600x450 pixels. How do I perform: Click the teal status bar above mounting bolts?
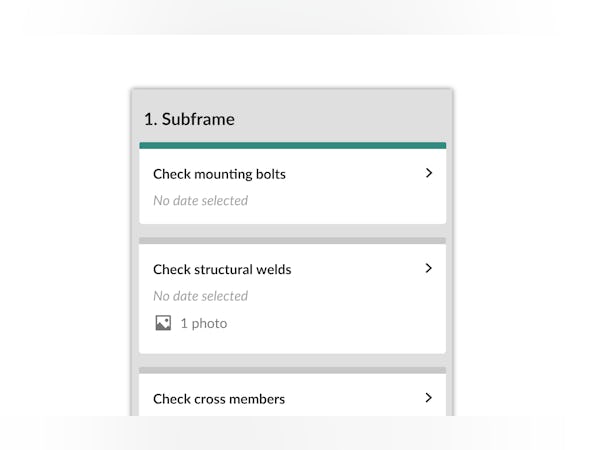tap(292, 145)
